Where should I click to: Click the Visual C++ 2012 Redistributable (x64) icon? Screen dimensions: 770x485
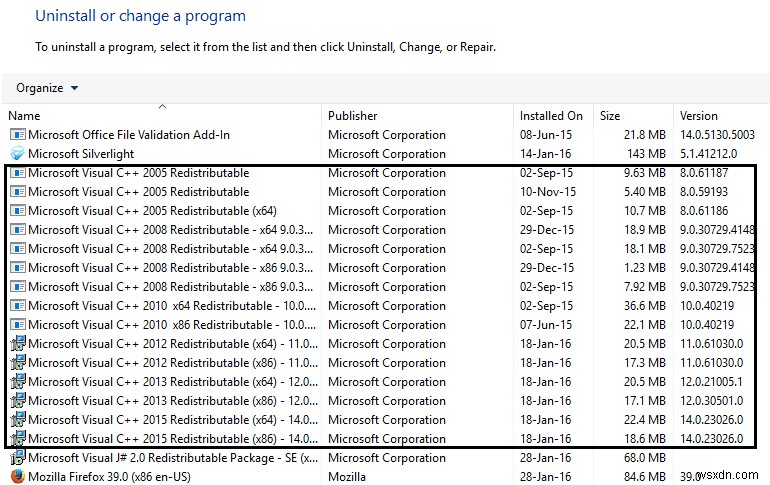[x=18, y=344]
